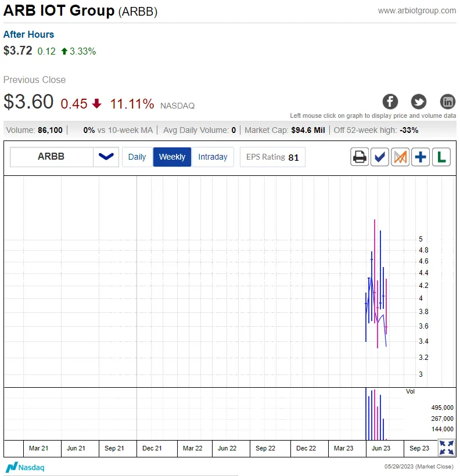Click the Jun 23 time axis label
The width and height of the screenshot is (460, 476).
tap(381, 448)
